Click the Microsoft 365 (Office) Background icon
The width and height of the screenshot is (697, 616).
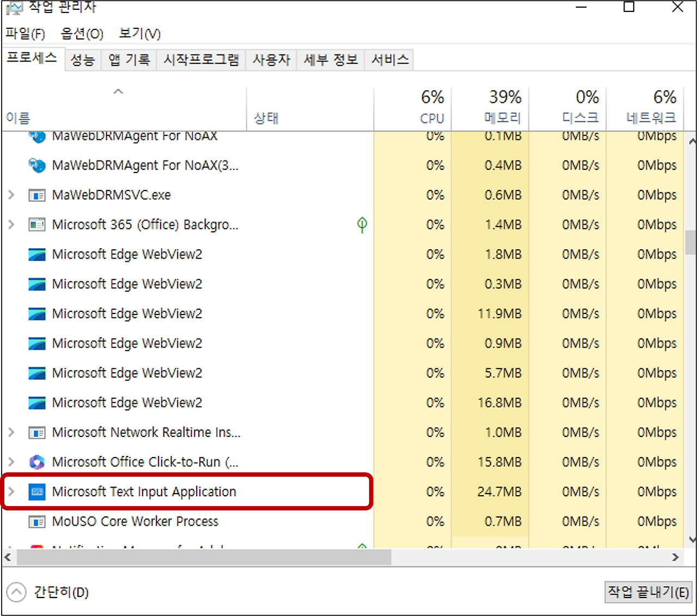(36, 224)
